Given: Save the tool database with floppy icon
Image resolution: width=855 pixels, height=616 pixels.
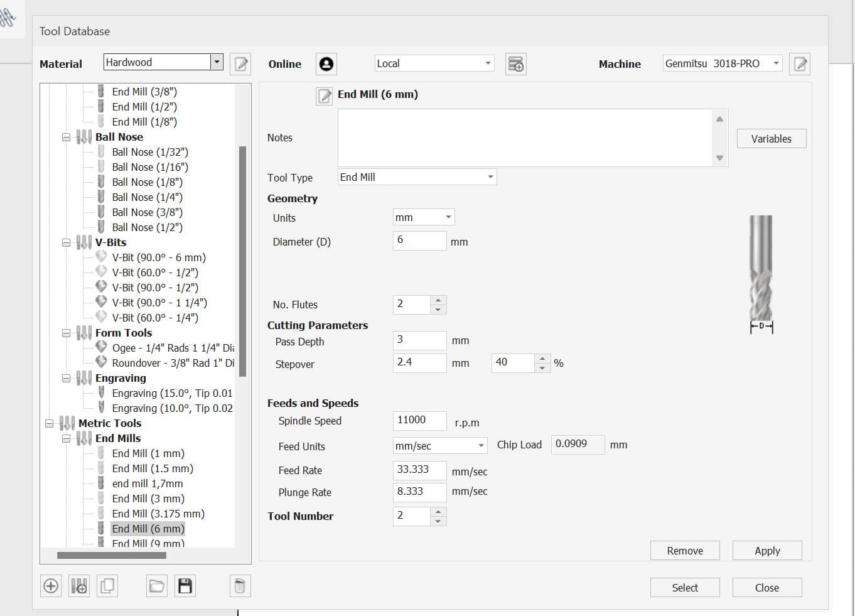Looking at the screenshot, I should 185,586.
